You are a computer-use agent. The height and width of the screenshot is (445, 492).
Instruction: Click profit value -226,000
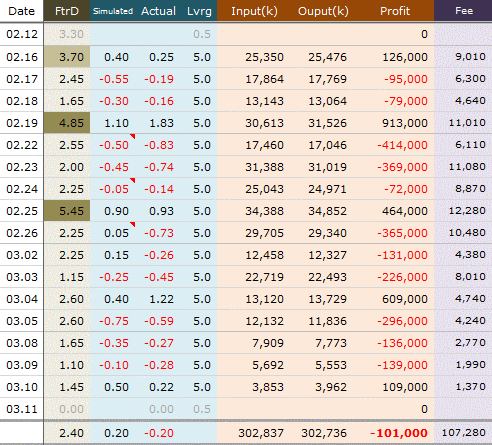[x=402, y=277]
